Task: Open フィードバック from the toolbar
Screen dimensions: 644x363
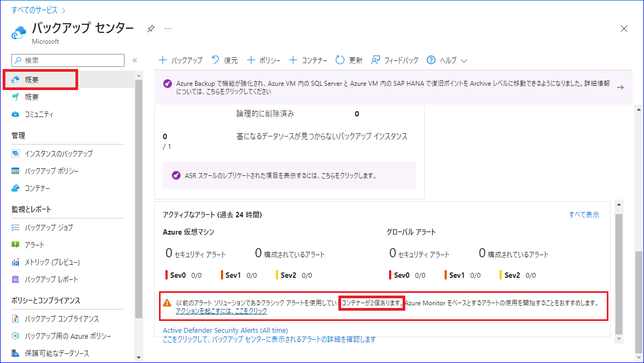Action: click(394, 60)
